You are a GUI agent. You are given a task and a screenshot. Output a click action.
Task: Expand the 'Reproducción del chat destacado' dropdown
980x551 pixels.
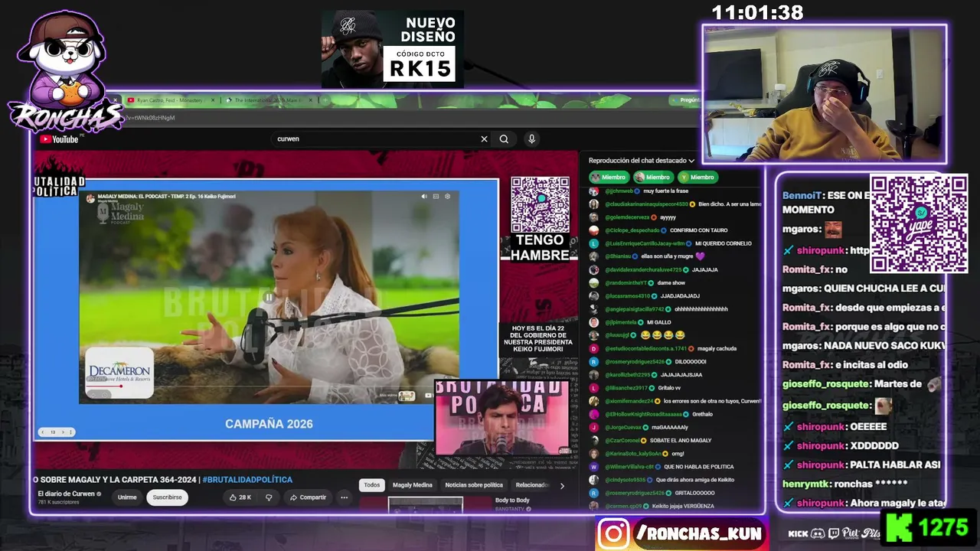tap(642, 161)
